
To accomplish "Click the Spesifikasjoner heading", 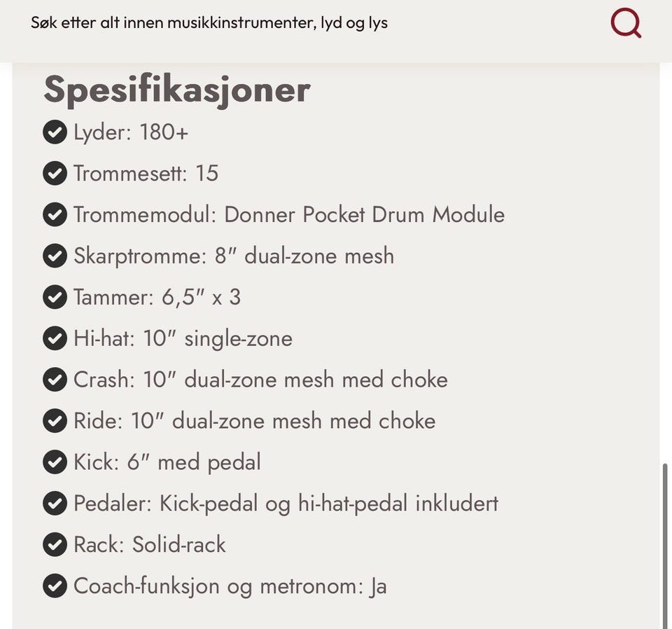I will point(177,90).
